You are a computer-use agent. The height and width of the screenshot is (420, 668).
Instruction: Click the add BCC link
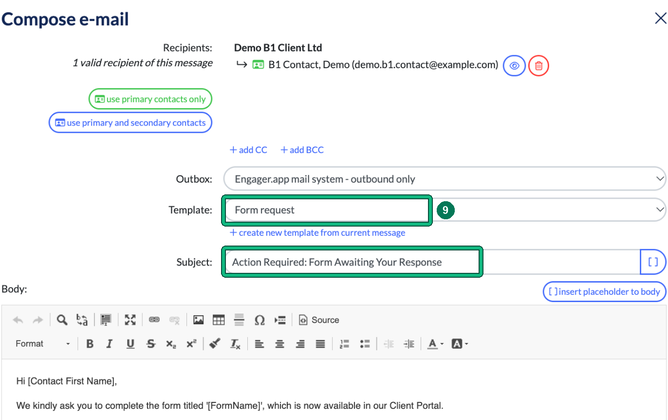click(302, 150)
